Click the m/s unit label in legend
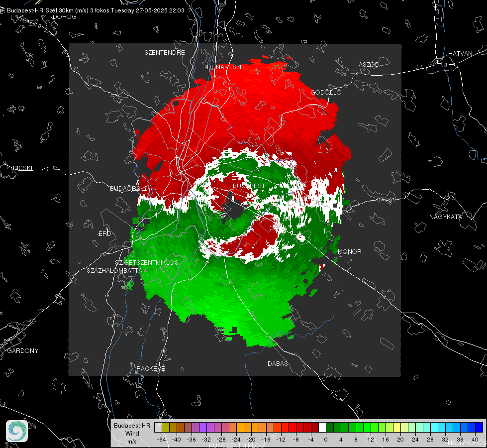Viewport: 487px width, 448px height. (132, 441)
